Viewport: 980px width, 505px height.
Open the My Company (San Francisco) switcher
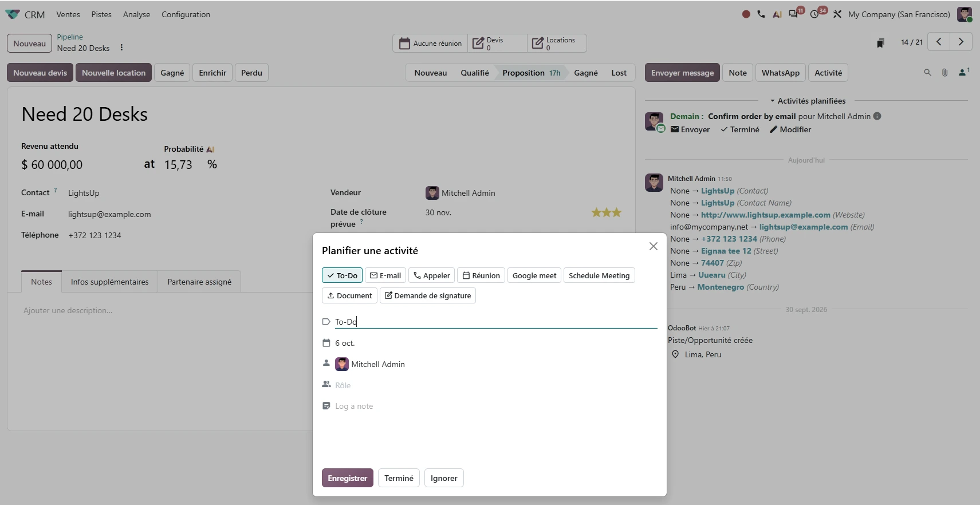coord(899,14)
